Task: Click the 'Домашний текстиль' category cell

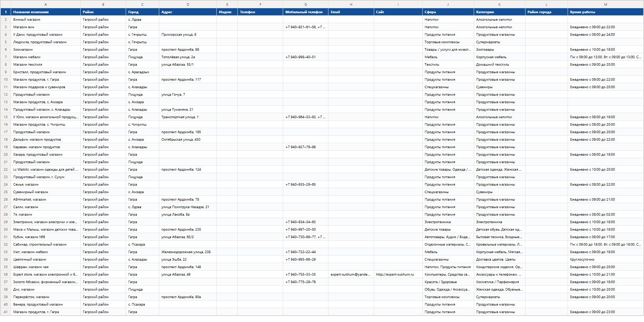Action: 499,65
